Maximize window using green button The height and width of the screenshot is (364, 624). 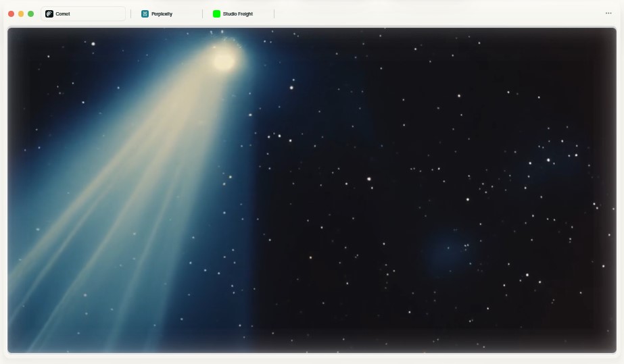pos(30,14)
